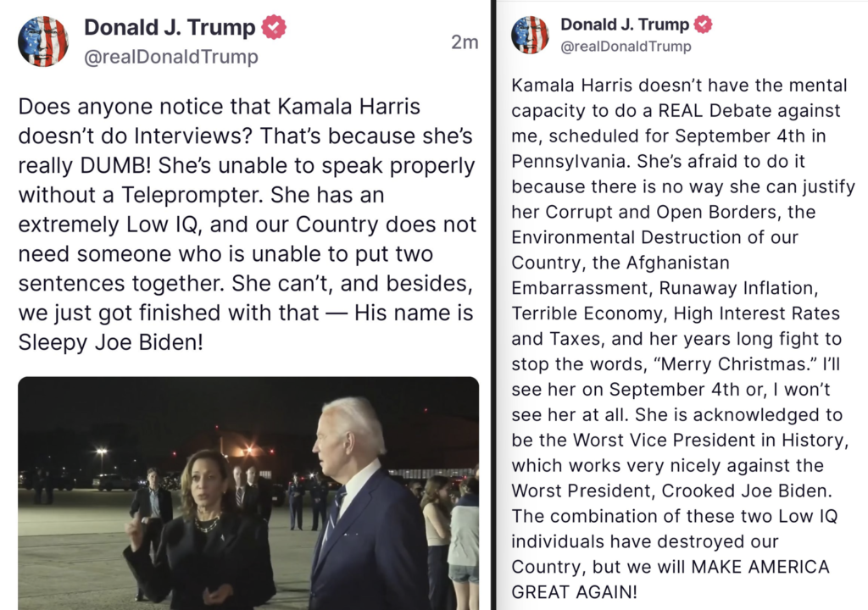868x610 pixels.
Task: Click the verified badge in right post header
Action: pos(703,25)
